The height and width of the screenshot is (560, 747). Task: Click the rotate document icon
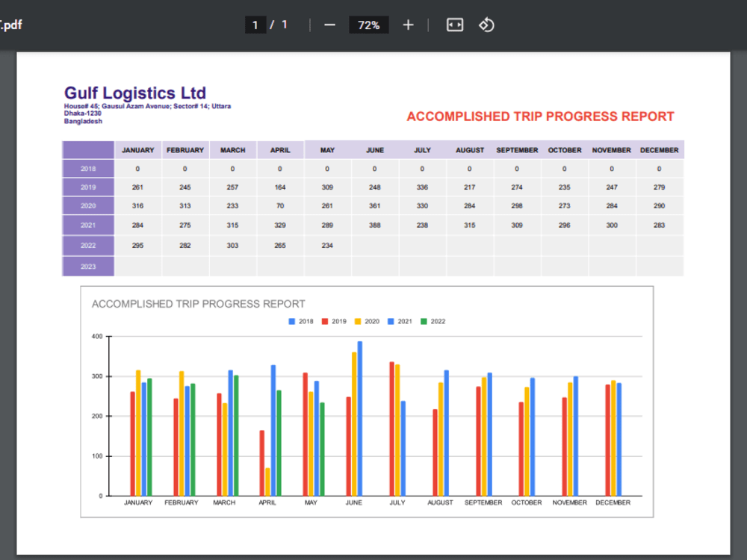pos(486,25)
